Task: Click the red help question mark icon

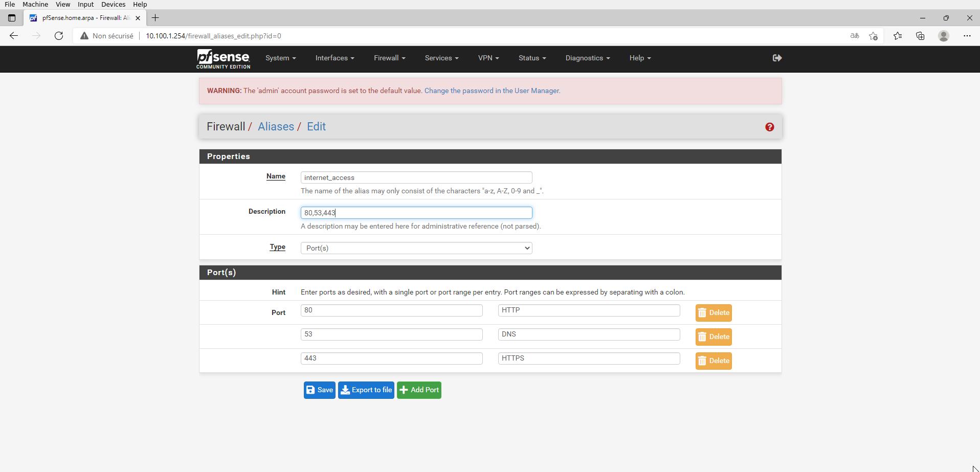Action: point(769,127)
